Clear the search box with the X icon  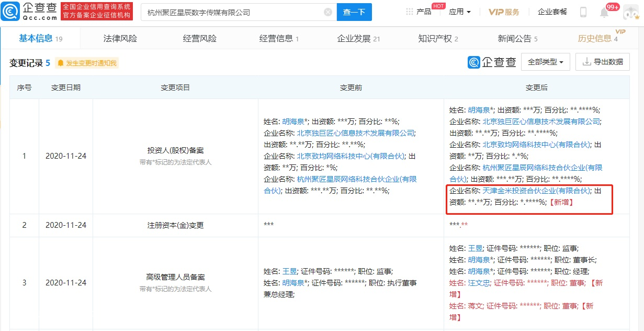point(328,12)
